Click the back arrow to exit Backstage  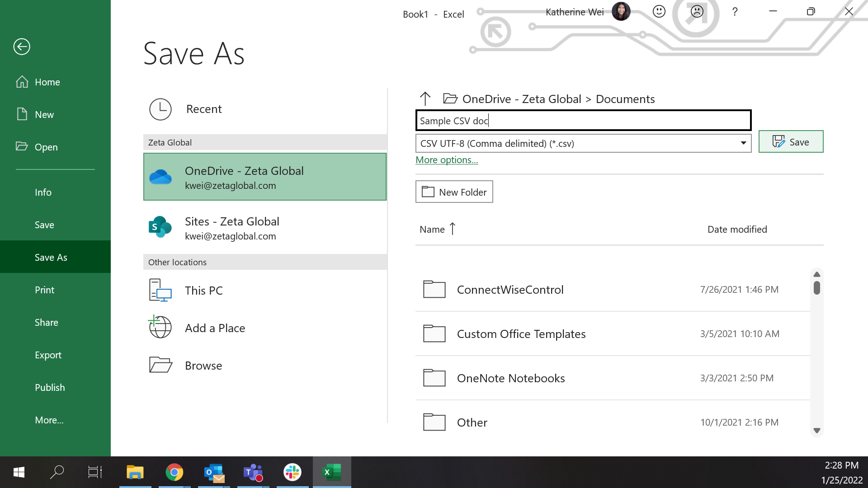click(22, 47)
